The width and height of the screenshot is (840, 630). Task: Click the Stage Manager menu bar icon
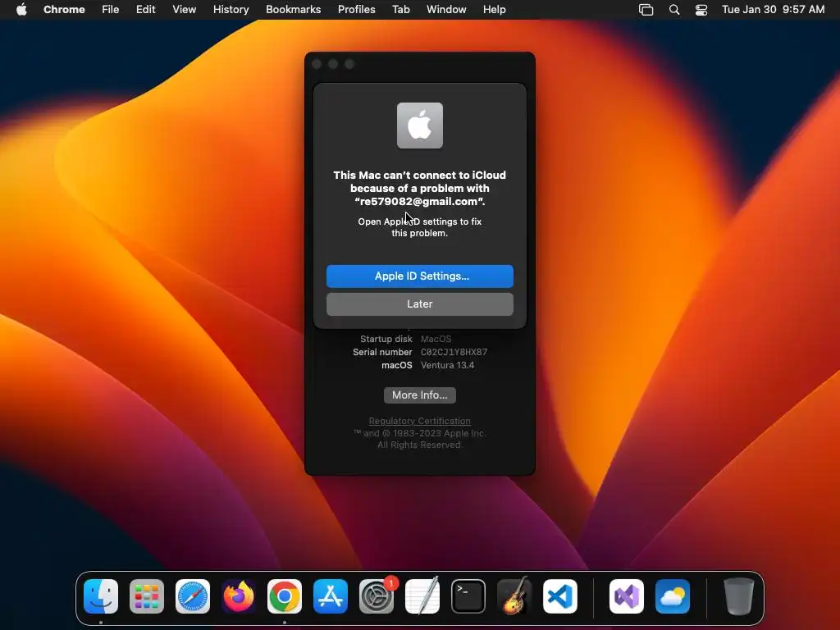pos(646,10)
